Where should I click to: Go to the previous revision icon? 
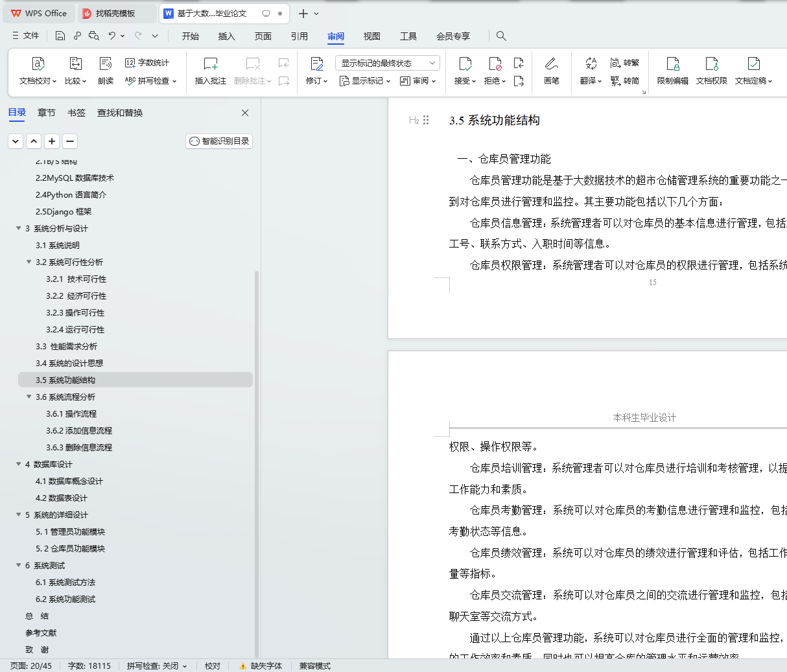[519, 63]
